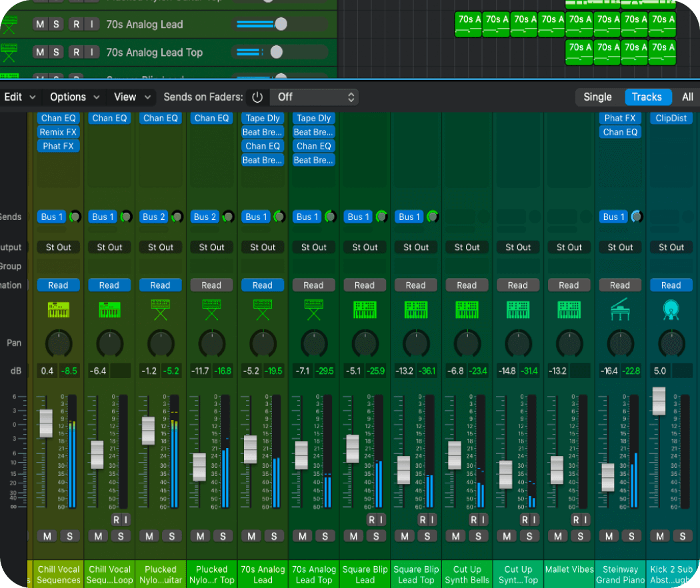Click the Cut Up Synth Bells icon
Viewport: 700px width, 588px height.
467,310
